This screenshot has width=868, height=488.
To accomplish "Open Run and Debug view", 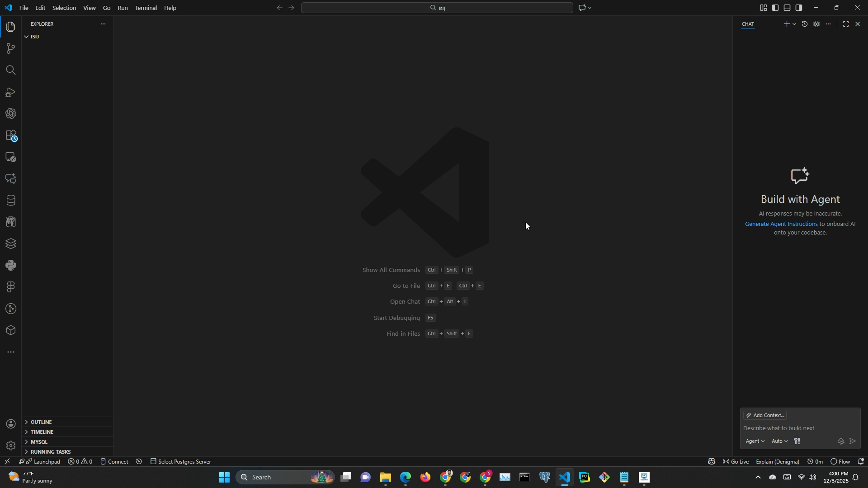I will tap(10, 92).
